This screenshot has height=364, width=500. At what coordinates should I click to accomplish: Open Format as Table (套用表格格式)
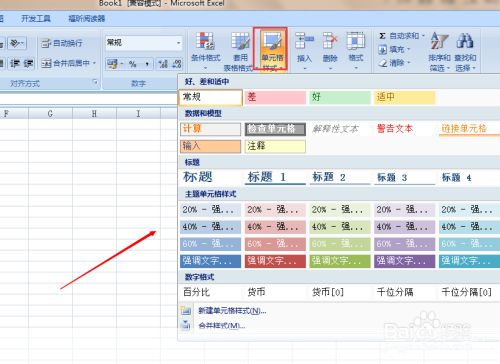[240, 51]
